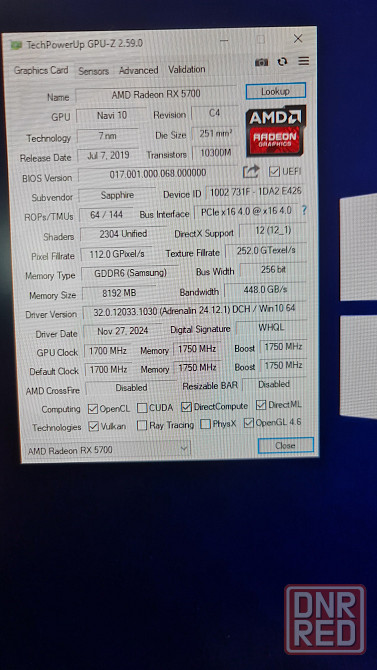Switch to the Sensors tab
The height and width of the screenshot is (670, 377).
pyautogui.click(x=93, y=71)
